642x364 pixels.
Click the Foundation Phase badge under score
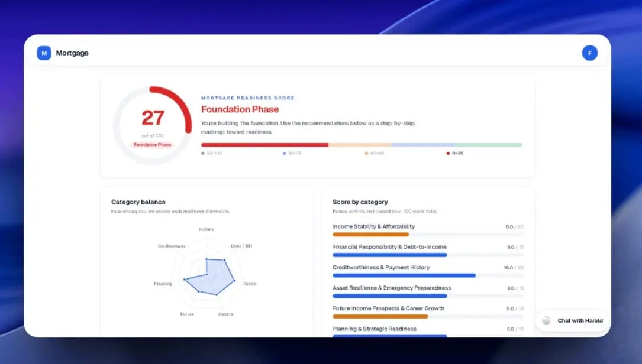[x=152, y=145]
